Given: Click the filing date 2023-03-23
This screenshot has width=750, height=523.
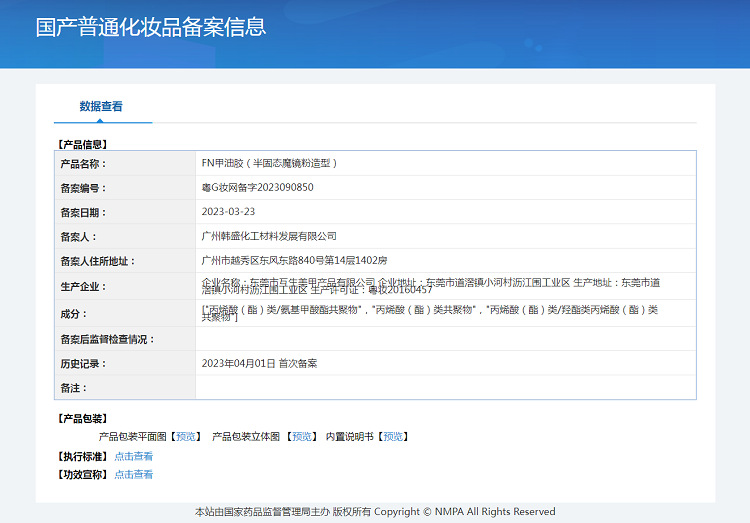Looking at the screenshot, I should point(228,212).
